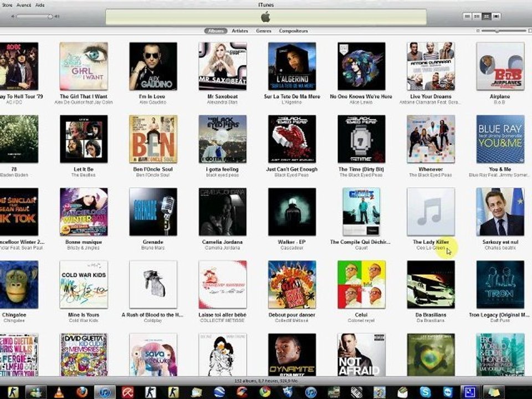Viewport: 532px width, 399px height.
Task: Select Beatles Let It Be album
Action: pos(84,139)
